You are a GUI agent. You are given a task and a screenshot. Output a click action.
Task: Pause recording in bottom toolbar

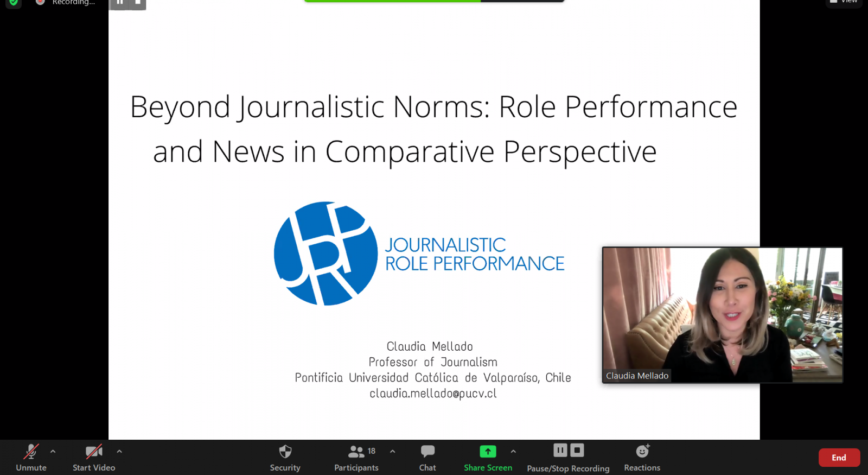point(560,450)
